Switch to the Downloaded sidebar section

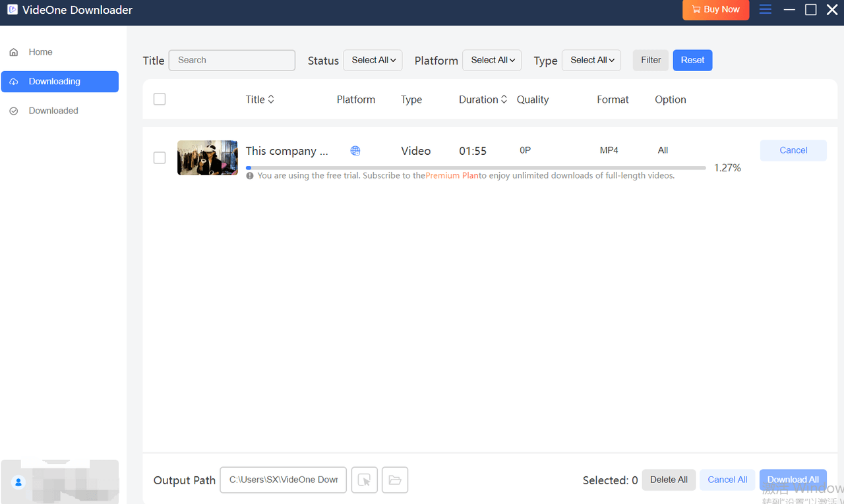click(x=53, y=111)
